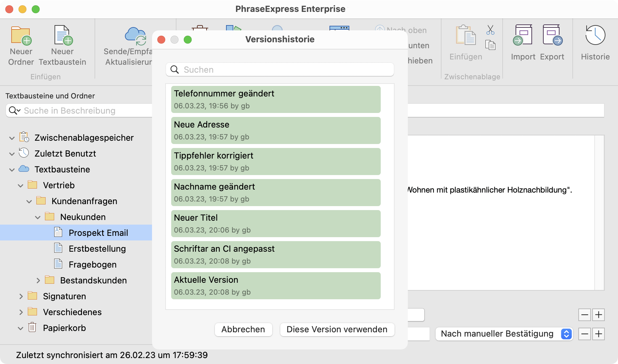
Task: Click the upper plus button
Action: coord(599,315)
